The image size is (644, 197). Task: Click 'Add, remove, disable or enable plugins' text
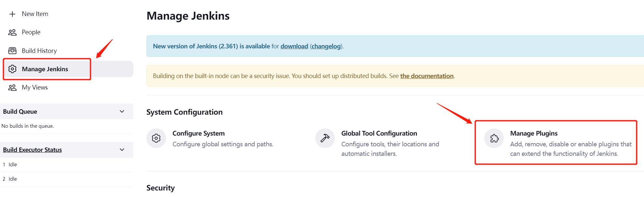click(571, 149)
